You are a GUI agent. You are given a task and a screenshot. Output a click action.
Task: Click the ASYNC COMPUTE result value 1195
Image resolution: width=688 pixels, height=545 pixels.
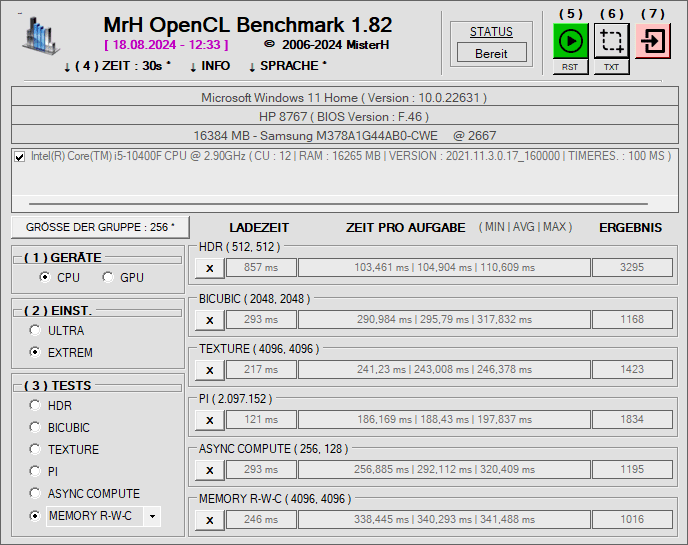pos(632,469)
